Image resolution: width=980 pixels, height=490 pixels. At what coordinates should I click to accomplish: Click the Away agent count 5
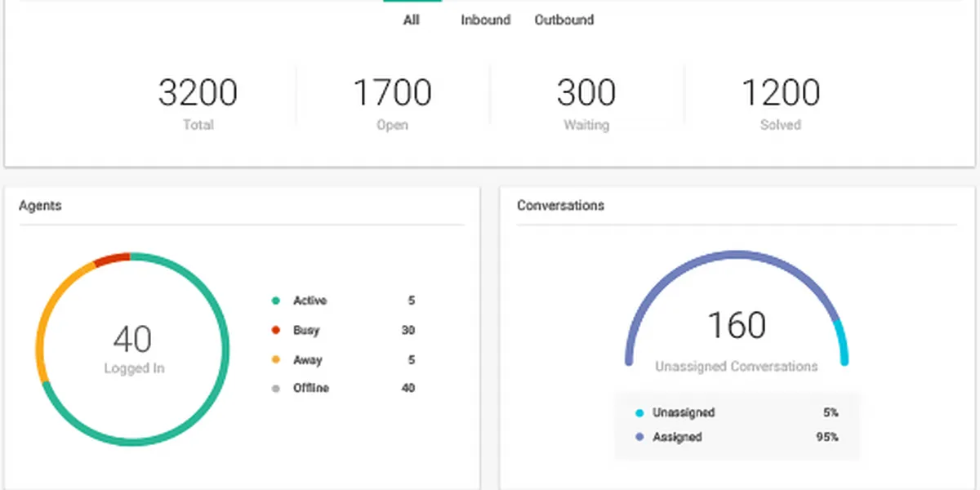412,360
